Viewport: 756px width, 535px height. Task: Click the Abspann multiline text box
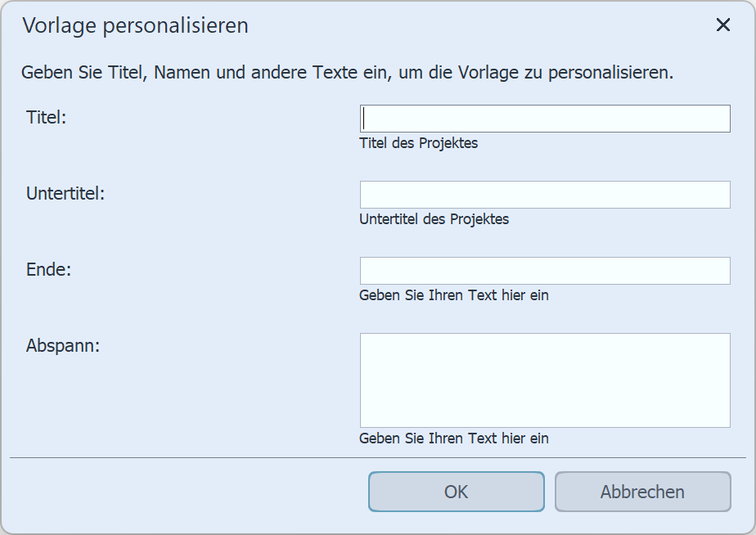tap(544, 380)
